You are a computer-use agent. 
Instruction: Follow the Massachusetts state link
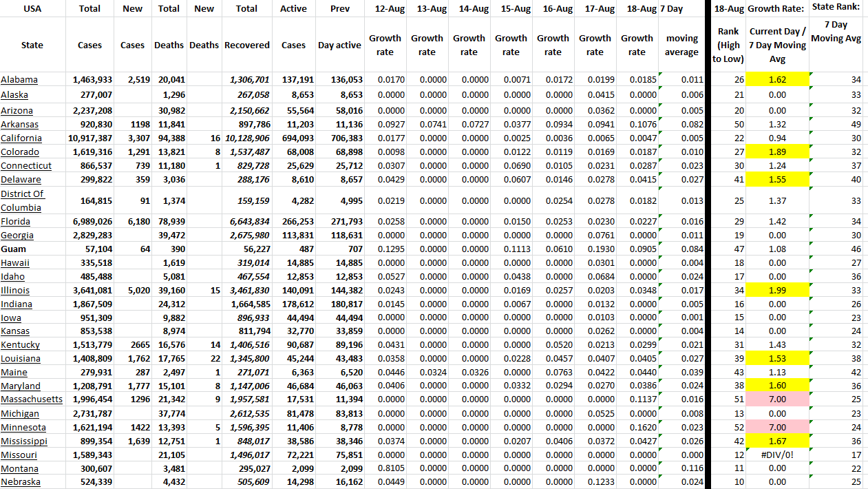point(32,400)
